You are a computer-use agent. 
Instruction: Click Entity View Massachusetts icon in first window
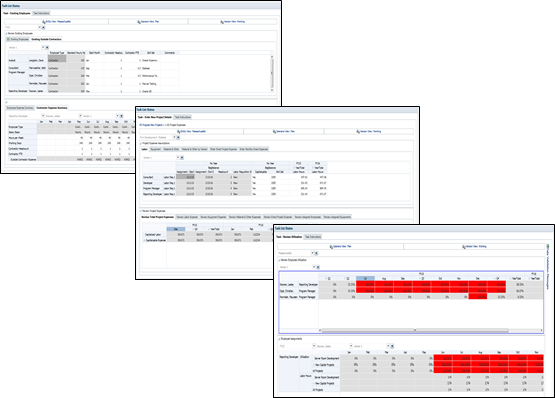44,22
